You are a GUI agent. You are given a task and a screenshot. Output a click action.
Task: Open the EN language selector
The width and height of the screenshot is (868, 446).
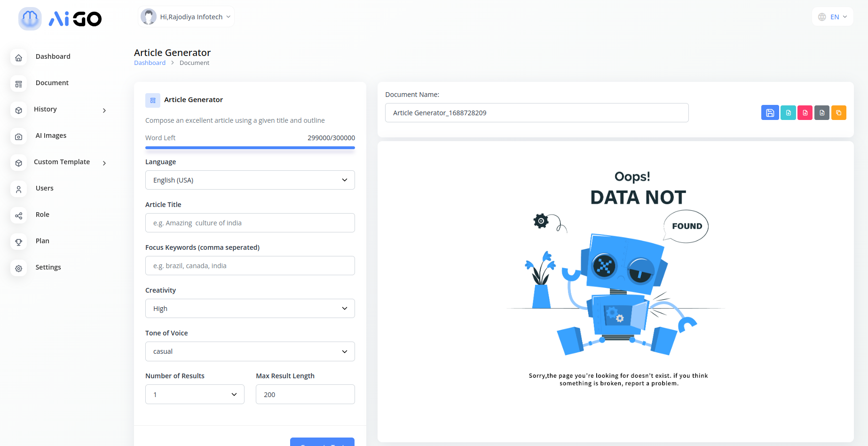point(833,17)
